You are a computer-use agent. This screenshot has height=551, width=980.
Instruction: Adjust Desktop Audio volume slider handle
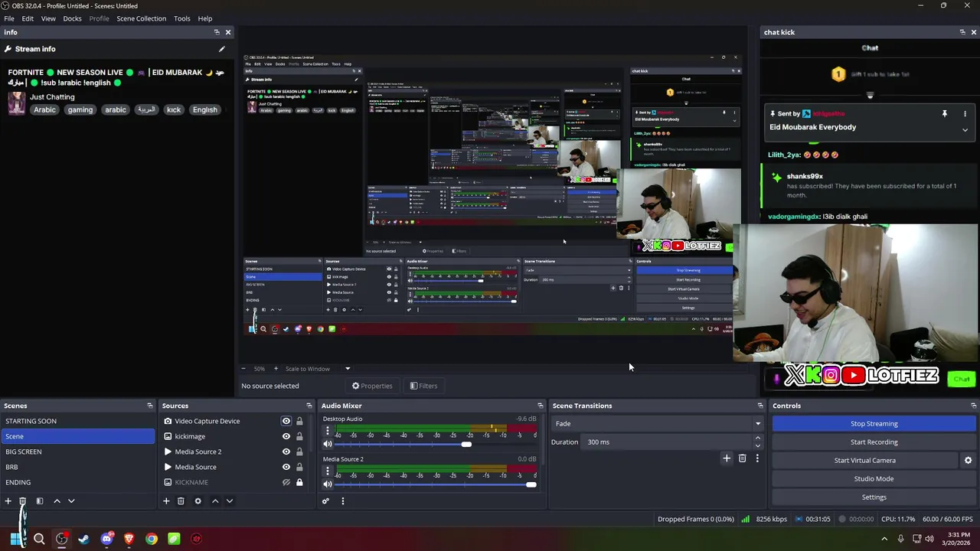pos(466,444)
